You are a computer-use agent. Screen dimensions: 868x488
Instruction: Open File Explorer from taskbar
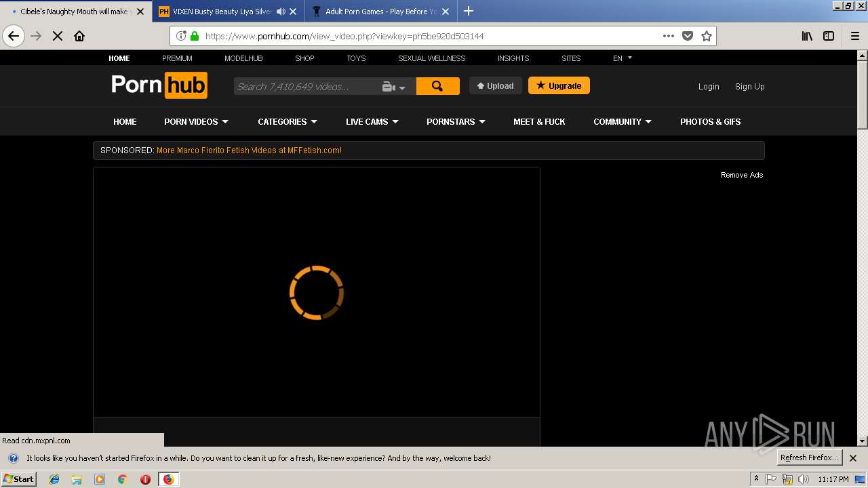coord(77,479)
